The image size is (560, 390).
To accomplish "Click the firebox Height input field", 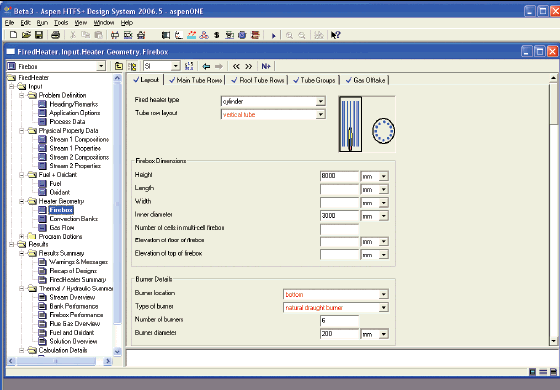I will [339, 176].
